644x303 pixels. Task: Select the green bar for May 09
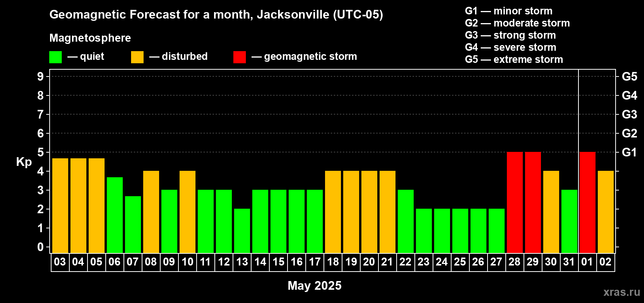pyautogui.click(x=169, y=222)
